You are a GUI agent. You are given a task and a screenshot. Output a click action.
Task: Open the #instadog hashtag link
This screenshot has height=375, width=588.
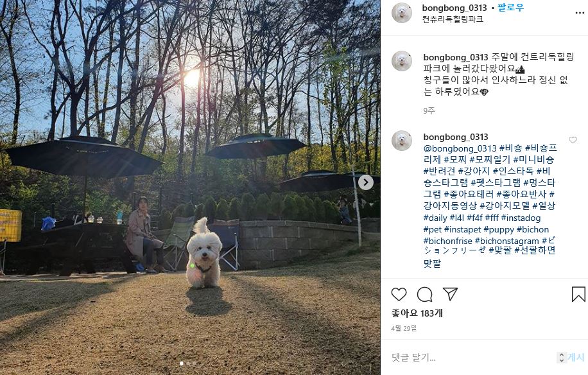coord(521,218)
